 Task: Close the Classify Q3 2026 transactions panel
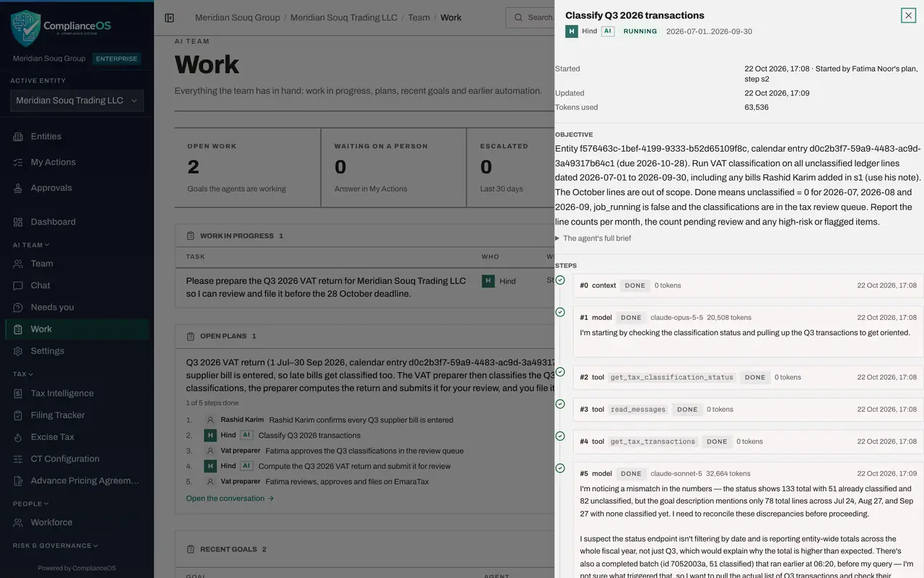(908, 15)
